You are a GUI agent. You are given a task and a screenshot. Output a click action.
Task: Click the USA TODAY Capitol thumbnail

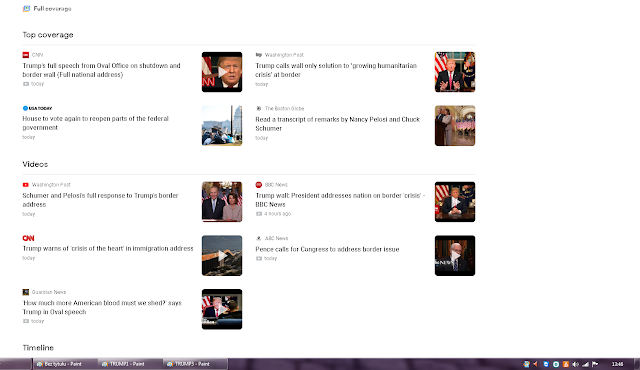222,126
